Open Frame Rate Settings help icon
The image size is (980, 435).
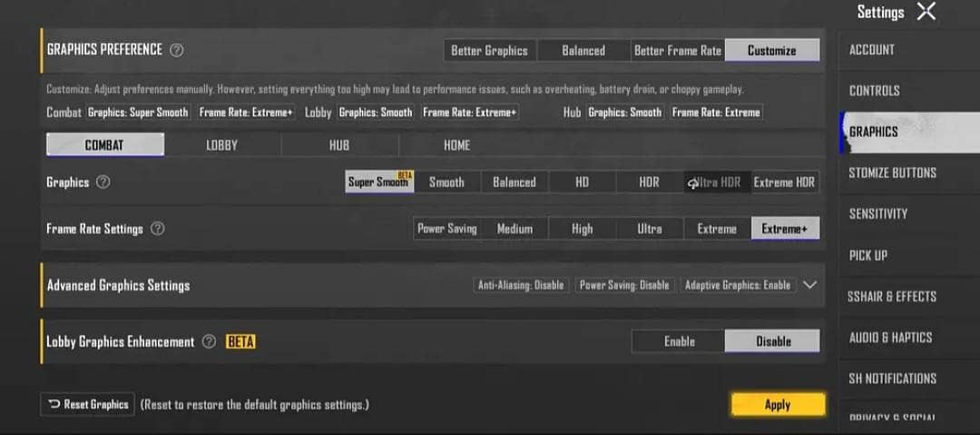tap(158, 229)
